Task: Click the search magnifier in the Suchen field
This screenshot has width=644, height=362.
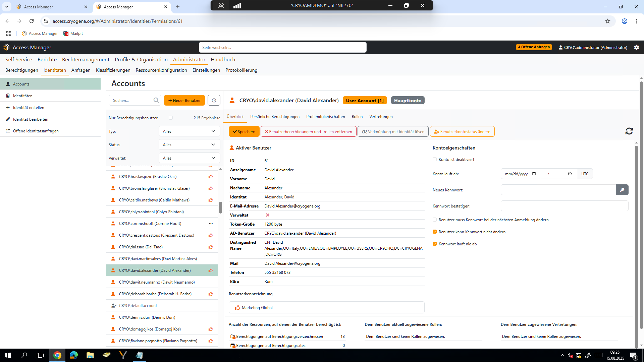Action: [x=156, y=100]
